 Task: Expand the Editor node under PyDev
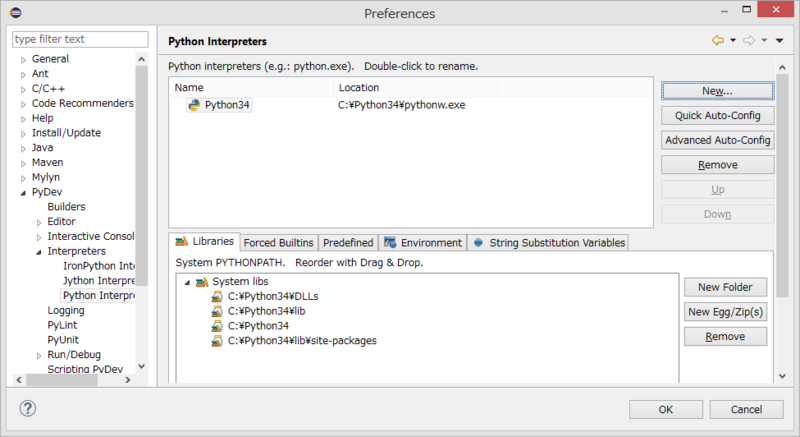(x=39, y=222)
